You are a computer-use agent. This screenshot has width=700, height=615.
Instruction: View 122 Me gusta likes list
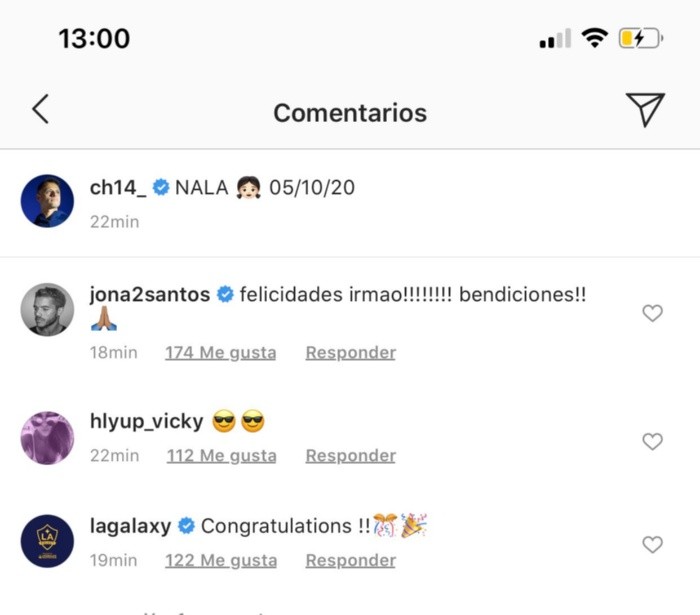pos(220,561)
